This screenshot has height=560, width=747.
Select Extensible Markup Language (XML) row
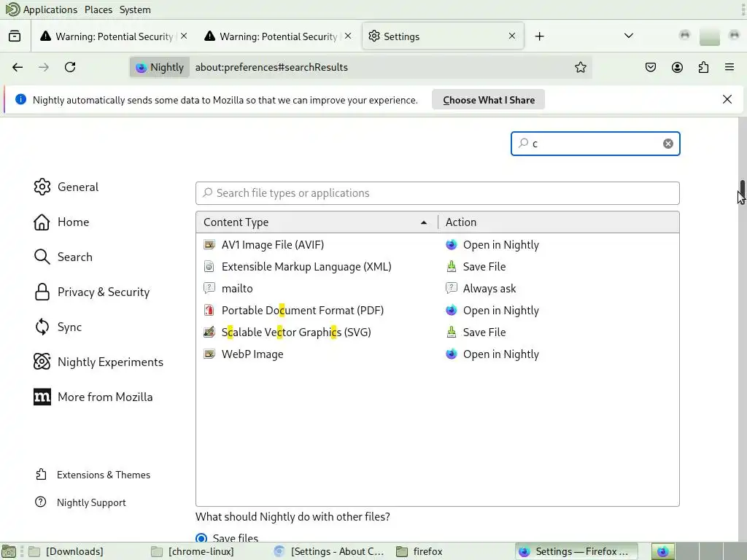pos(438,267)
